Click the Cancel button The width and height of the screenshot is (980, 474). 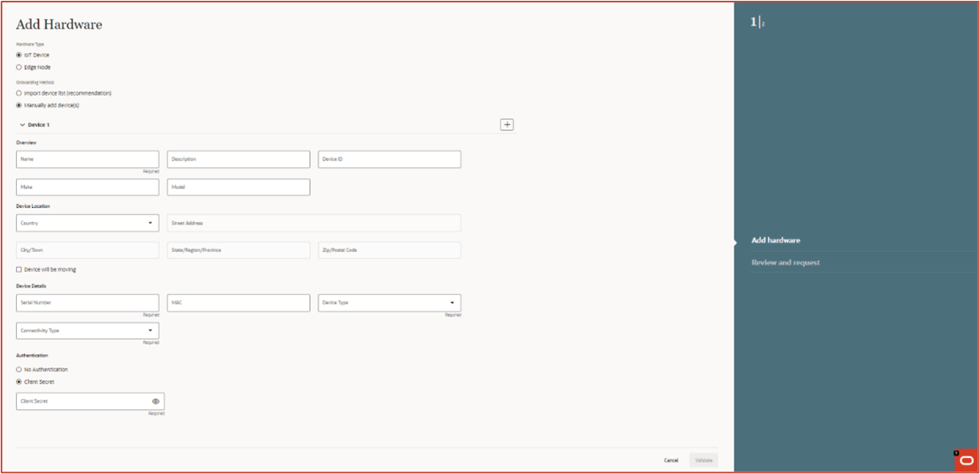pos(671,460)
